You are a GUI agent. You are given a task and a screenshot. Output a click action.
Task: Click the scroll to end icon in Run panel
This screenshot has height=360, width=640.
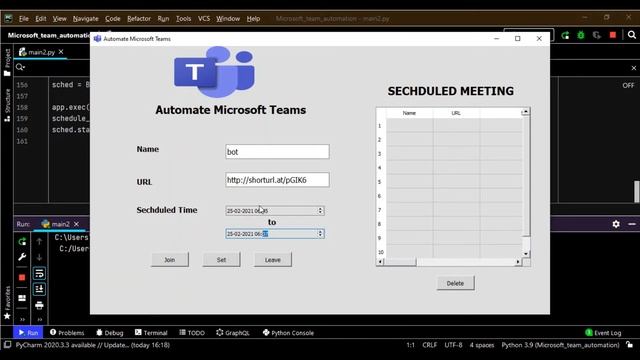pos(39,289)
